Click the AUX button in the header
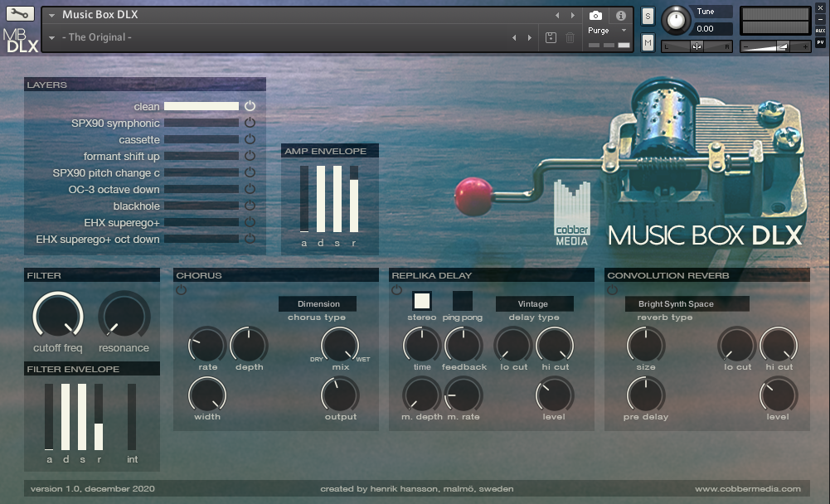 point(820,31)
